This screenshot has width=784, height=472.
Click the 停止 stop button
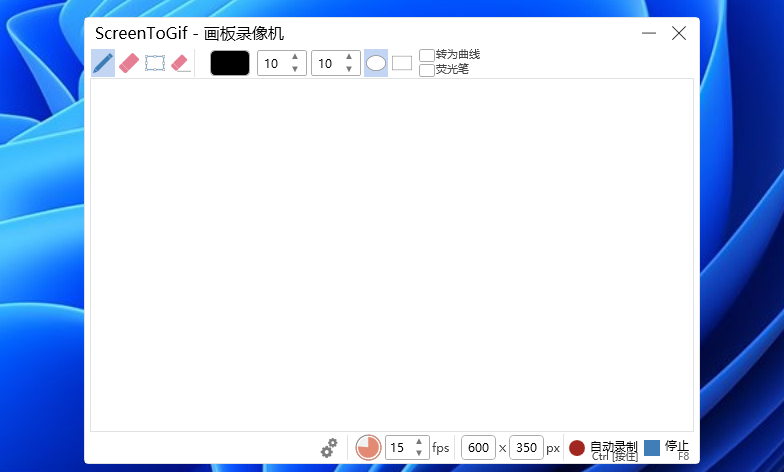[x=667, y=448]
